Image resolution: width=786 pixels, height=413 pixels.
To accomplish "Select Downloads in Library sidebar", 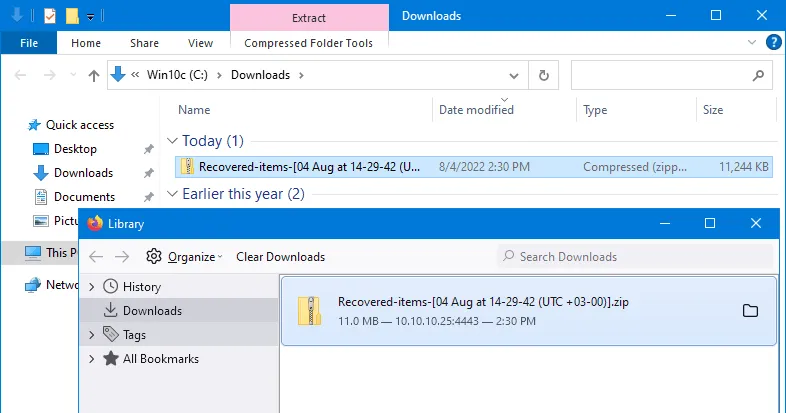I will coord(152,311).
